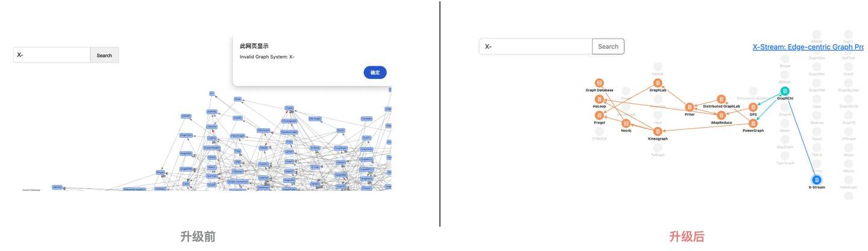Click the iMapReduce node icon
The image size is (868, 251).
point(722,115)
